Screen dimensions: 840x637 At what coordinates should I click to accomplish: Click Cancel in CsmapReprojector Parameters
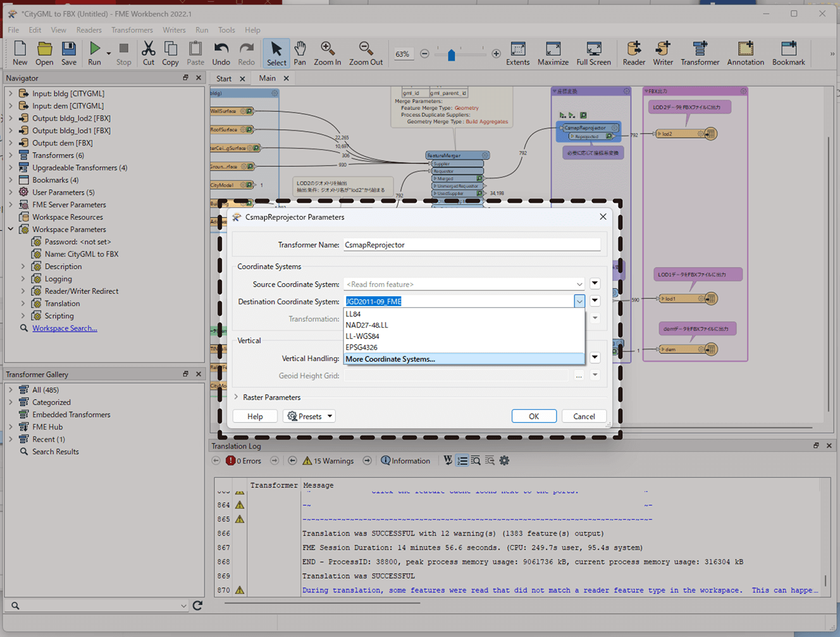click(584, 416)
